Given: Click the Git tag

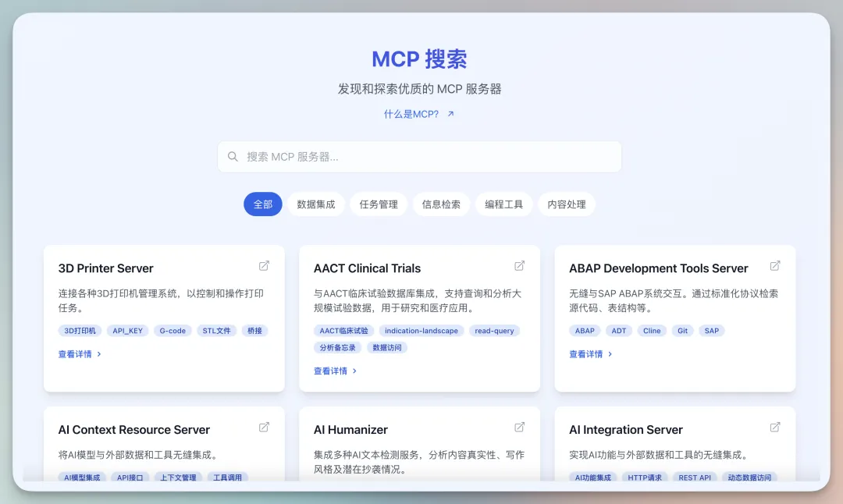Looking at the screenshot, I should coord(682,331).
